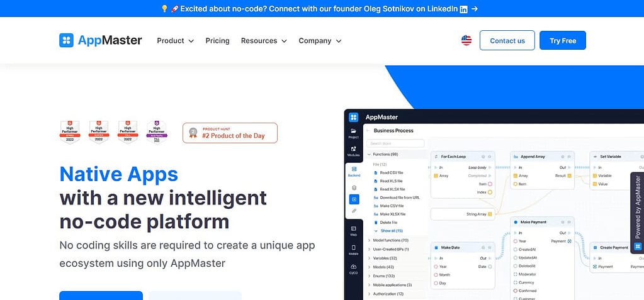
Task: Click the AppMaster grid logo in editor
Action: click(354, 117)
